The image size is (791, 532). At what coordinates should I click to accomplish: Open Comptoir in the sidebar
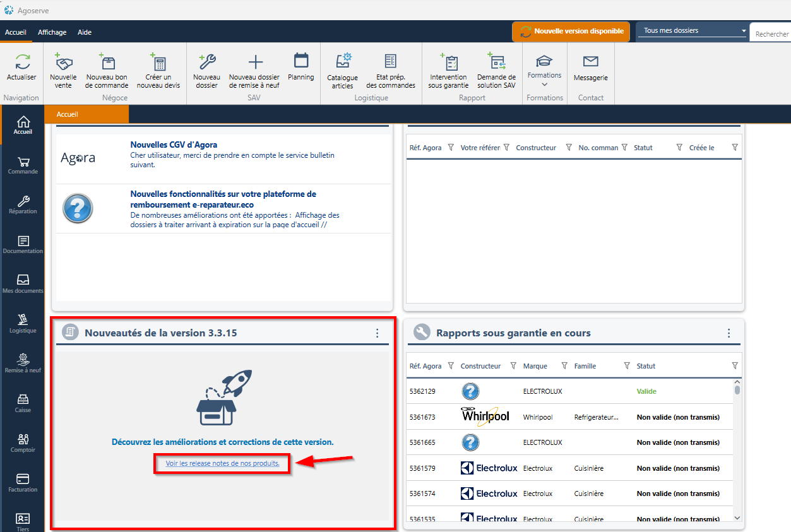pyautogui.click(x=23, y=444)
